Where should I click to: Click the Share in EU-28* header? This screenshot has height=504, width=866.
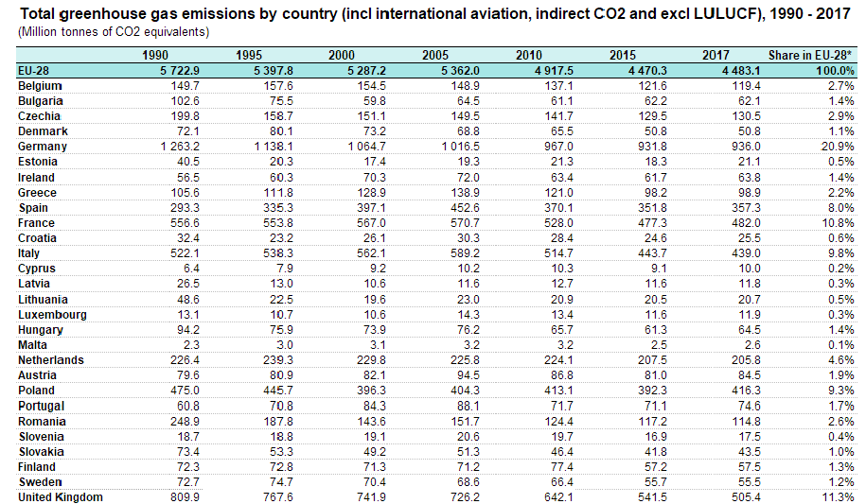click(x=811, y=56)
